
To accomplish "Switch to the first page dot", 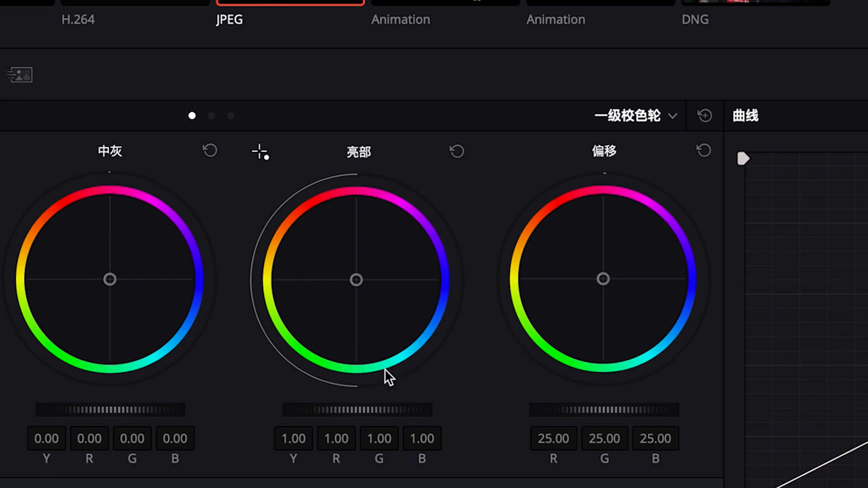I will click(x=192, y=116).
